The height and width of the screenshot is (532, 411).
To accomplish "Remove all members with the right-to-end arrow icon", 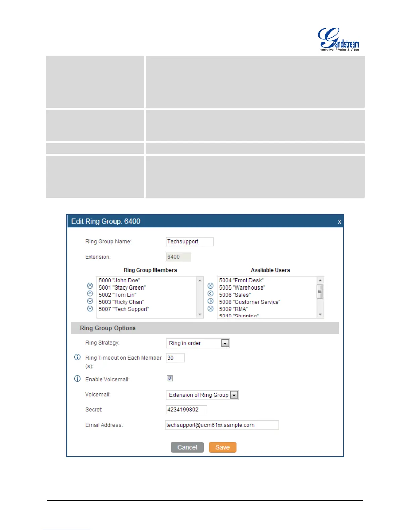I will pyautogui.click(x=211, y=308).
